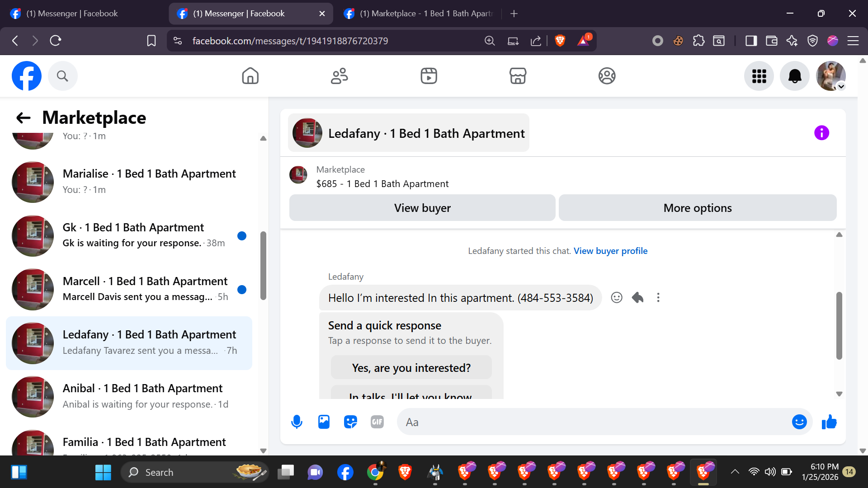Open the Marcell apartment conversation

tap(129, 289)
